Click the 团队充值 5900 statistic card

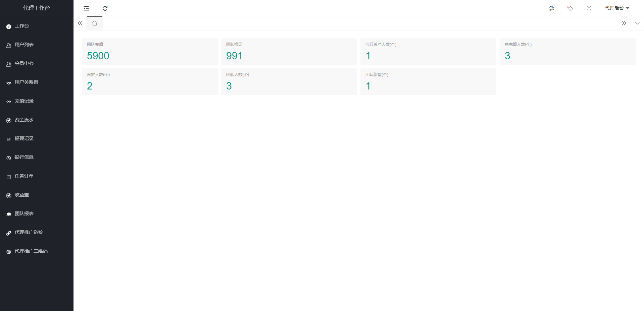point(150,52)
